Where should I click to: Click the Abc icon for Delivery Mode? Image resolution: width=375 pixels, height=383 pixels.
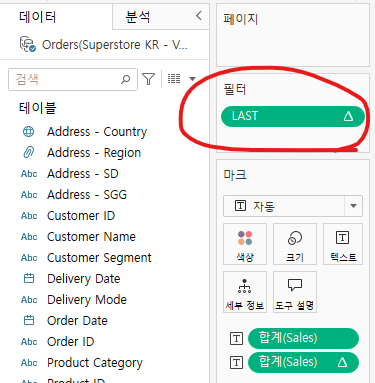pyautogui.click(x=29, y=300)
